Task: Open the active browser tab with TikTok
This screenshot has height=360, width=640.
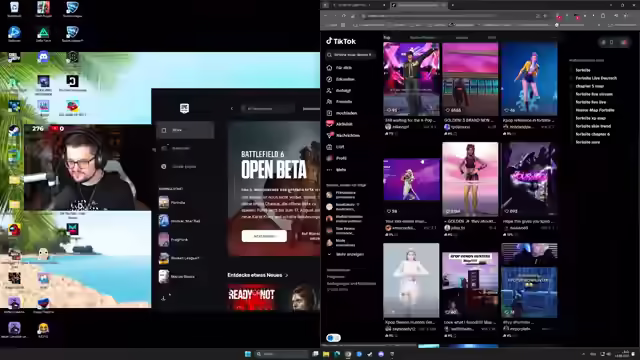Action: 419,5
